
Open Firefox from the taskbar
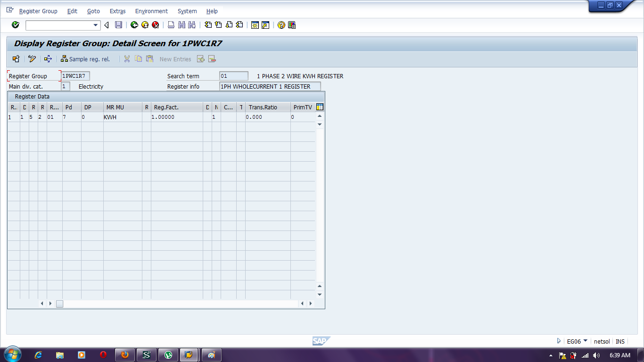125,355
